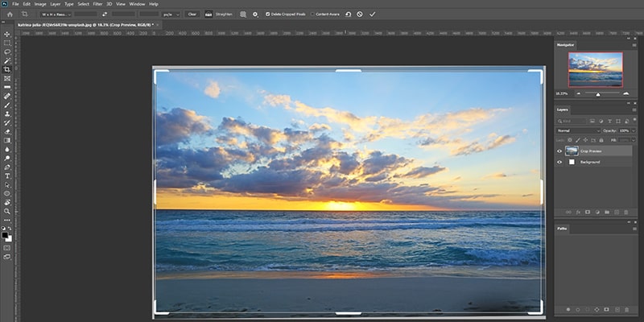Select the Clone Stamp tool
The image size is (644, 322).
(7, 114)
